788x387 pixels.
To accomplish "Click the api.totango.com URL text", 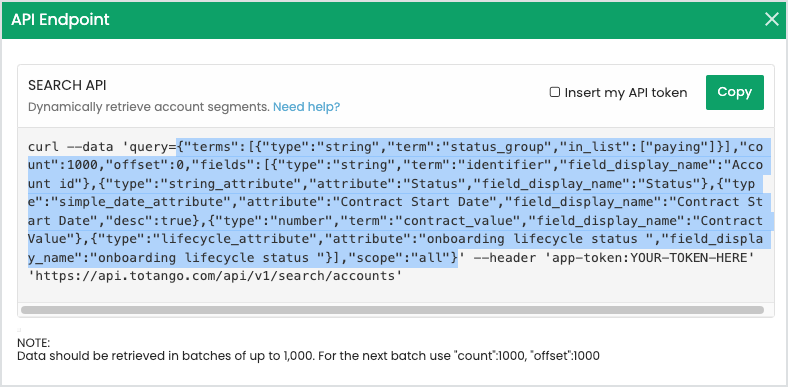I will [x=215, y=276].
